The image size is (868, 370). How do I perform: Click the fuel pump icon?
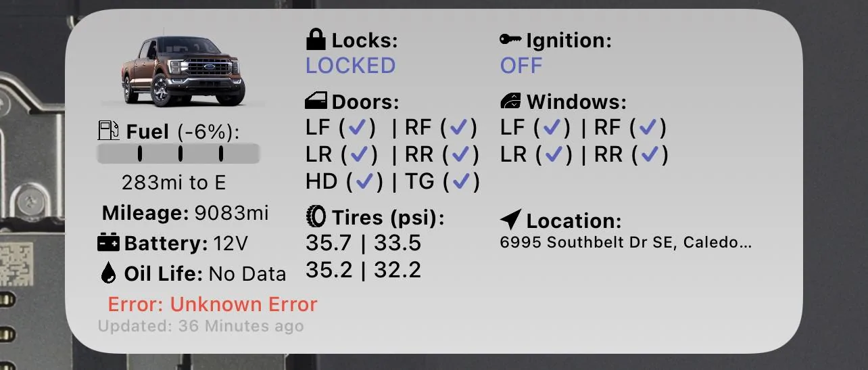pyautogui.click(x=110, y=130)
